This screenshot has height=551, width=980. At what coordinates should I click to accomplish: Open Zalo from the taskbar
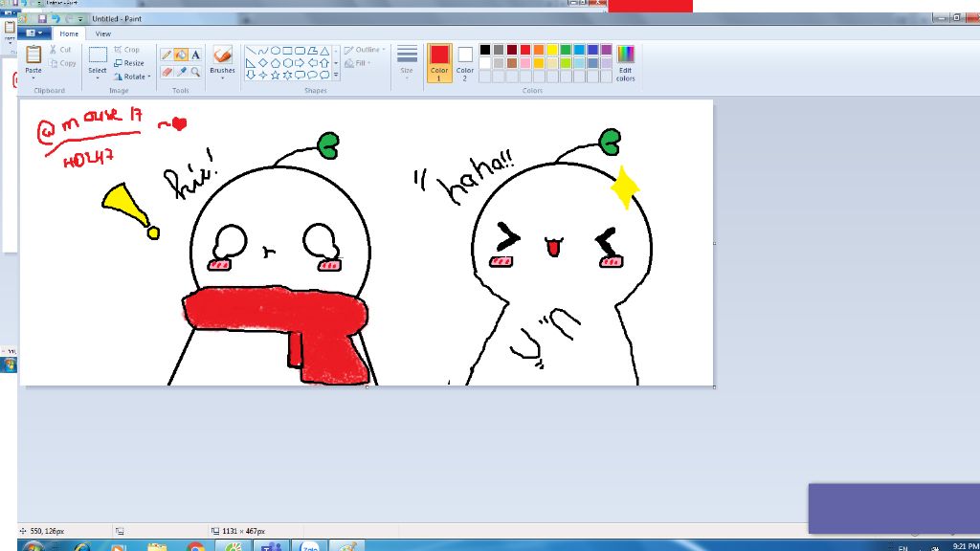[309, 546]
